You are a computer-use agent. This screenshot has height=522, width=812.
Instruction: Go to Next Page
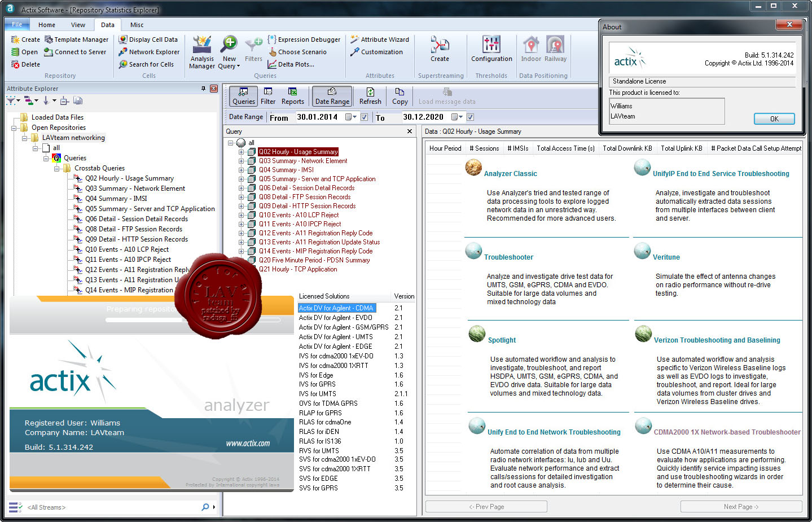pyautogui.click(x=740, y=507)
